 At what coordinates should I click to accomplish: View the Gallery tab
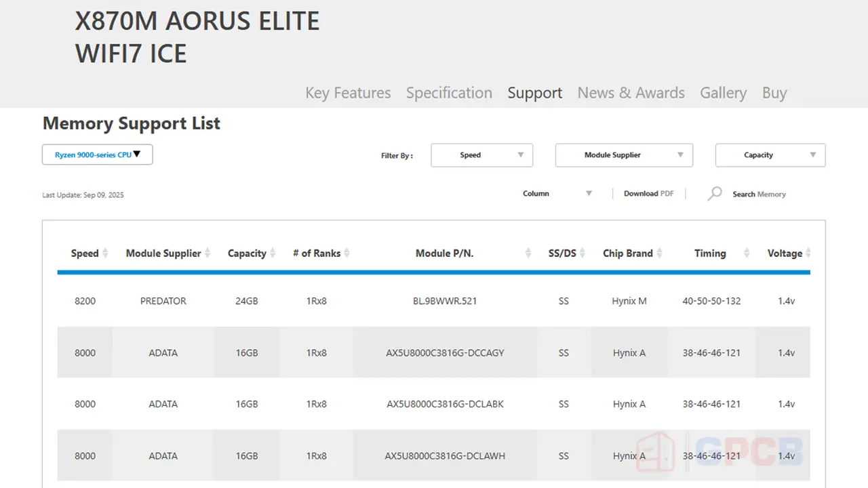coord(724,93)
